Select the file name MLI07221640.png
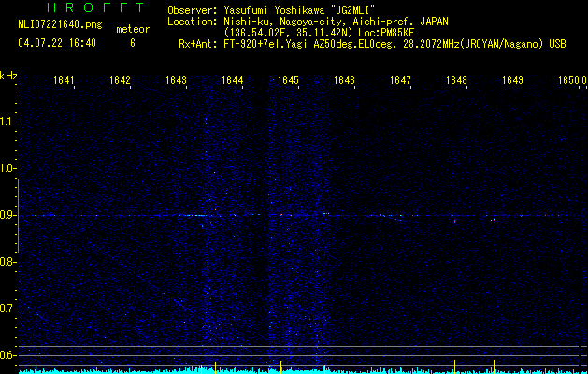Screen dimensions: 588x374 [60, 24]
